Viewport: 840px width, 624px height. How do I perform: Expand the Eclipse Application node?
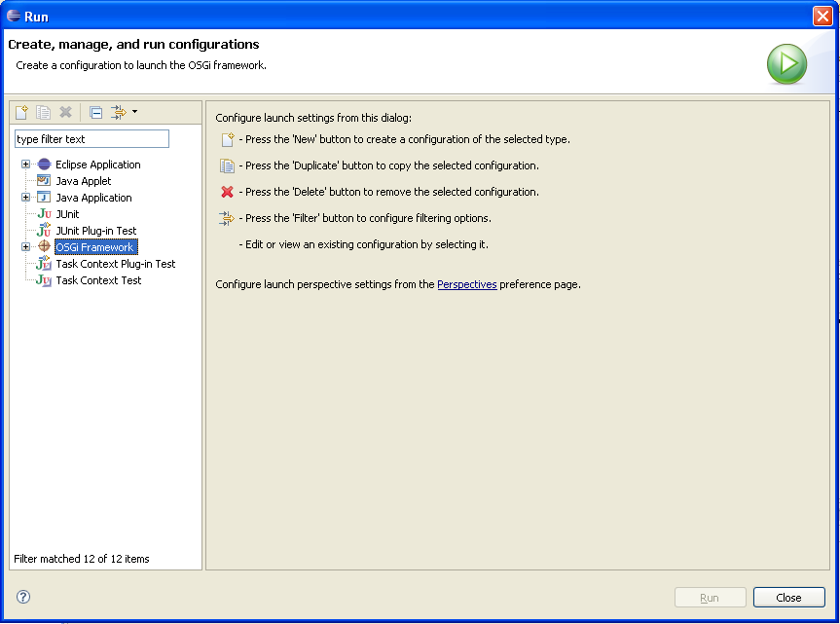tap(25, 165)
